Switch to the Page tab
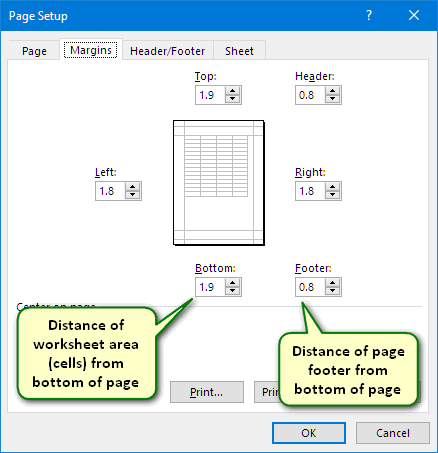This screenshot has width=438, height=453. [x=34, y=51]
